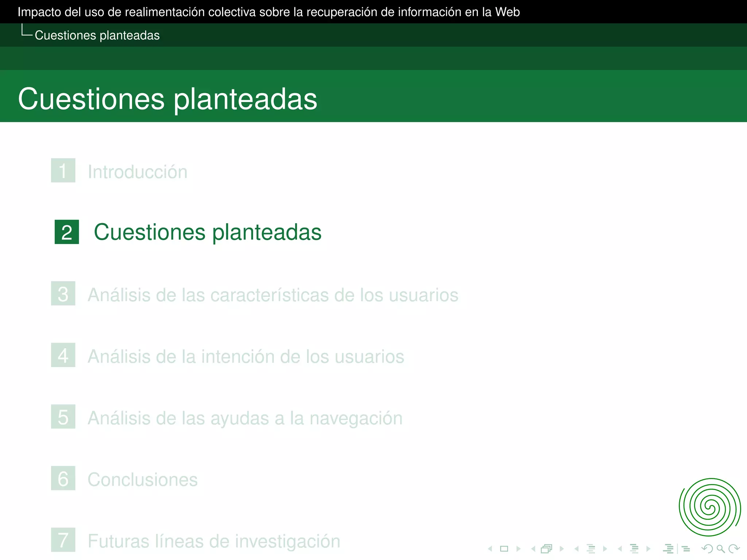747x560 pixels.
Task: Click the go-back curved arrow icon
Action: click(707, 549)
